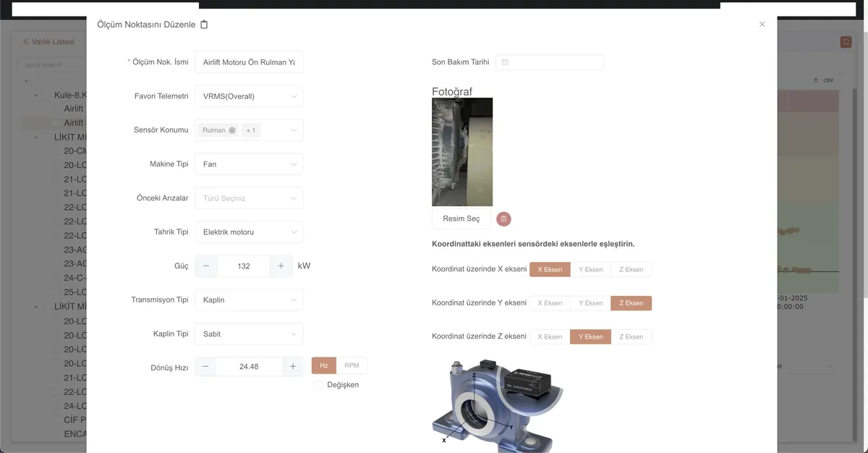
Task: Set Z ekseni row to Y Eksen
Action: (591, 336)
